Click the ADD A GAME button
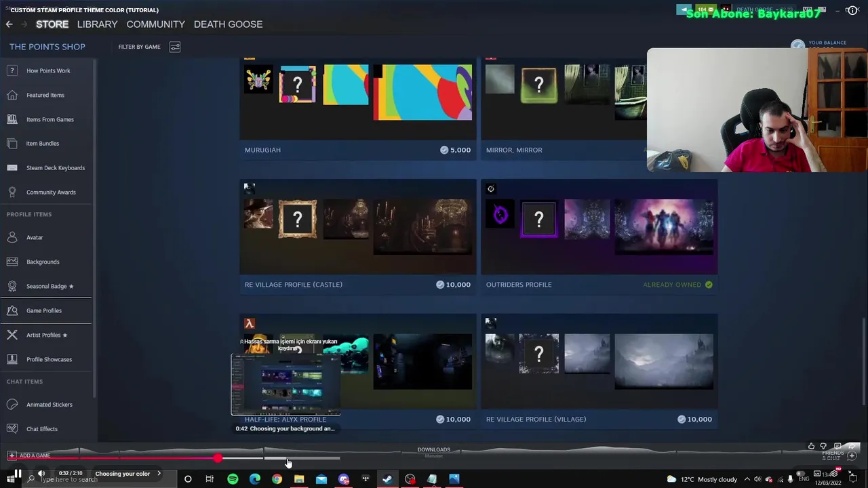 coord(29,455)
